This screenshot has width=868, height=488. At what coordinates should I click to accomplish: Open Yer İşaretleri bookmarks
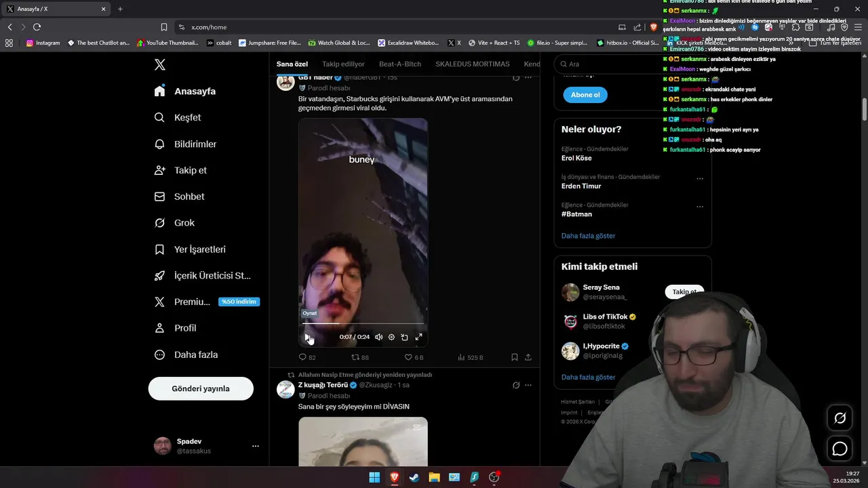pos(190,249)
